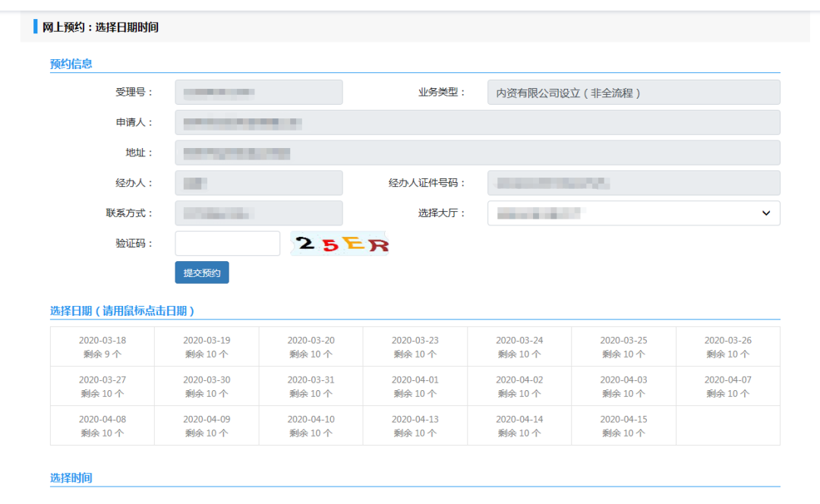The image size is (820, 504).
Task: Select the date 2020-03-30
Action: point(207,386)
